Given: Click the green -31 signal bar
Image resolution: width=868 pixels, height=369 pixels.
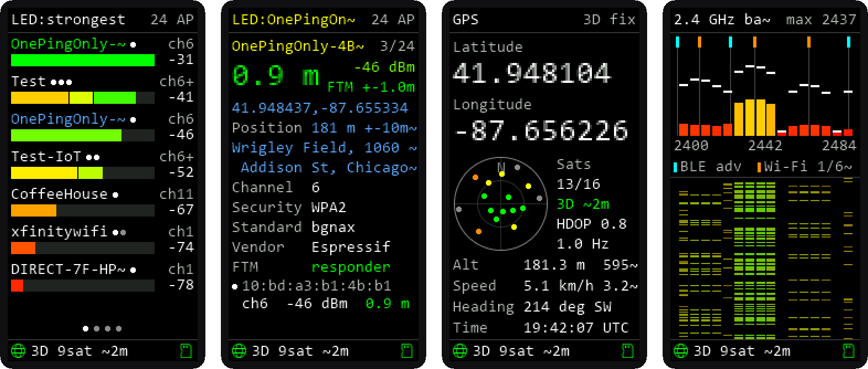Looking at the screenshot, I should pos(83,60).
